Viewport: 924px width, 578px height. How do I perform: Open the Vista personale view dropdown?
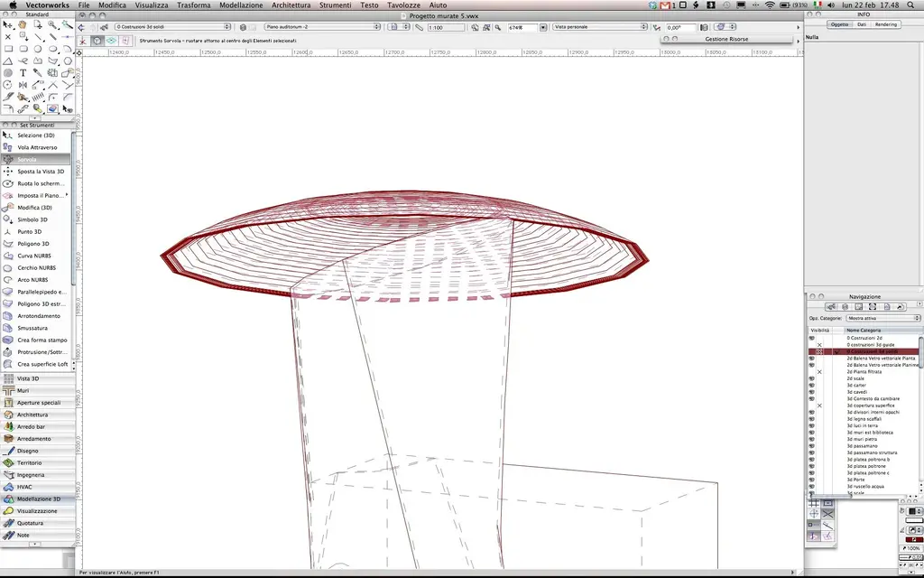pyautogui.click(x=600, y=27)
